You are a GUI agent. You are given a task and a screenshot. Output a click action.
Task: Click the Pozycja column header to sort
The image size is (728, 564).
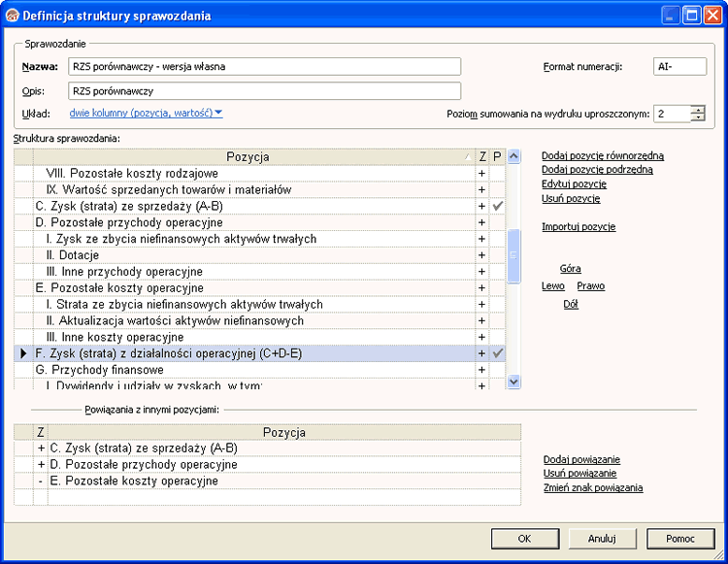click(x=248, y=156)
